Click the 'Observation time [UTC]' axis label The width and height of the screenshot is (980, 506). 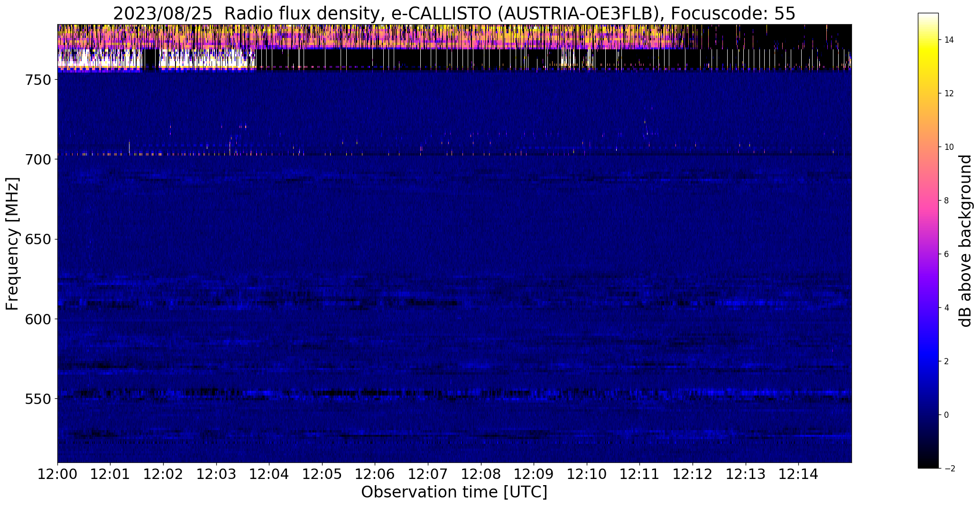[x=454, y=492]
